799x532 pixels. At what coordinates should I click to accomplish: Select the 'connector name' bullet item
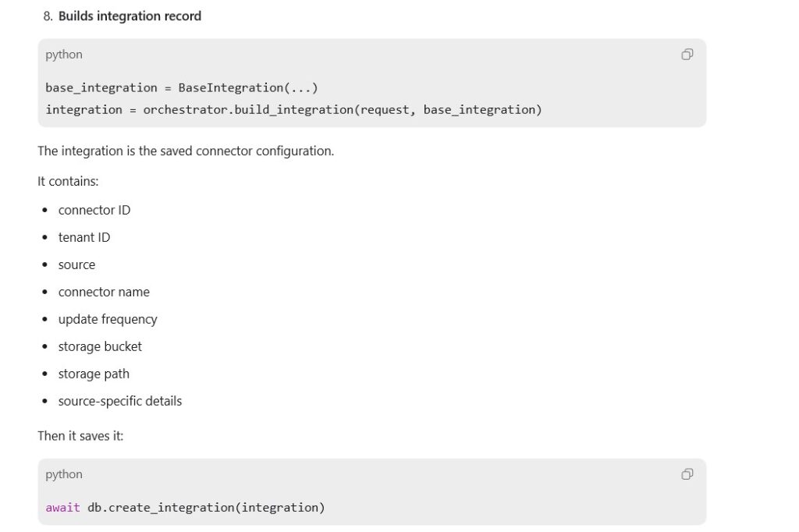coord(104,292)
